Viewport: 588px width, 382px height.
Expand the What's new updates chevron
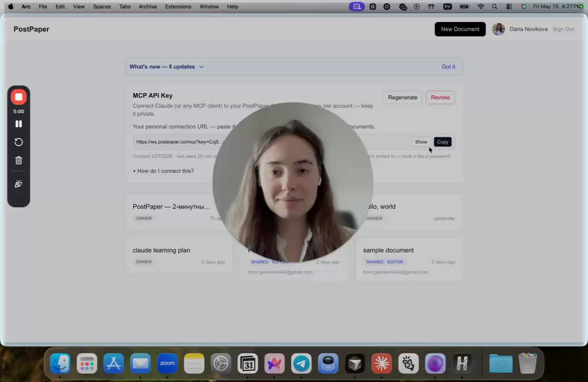(x=201, y=67)
